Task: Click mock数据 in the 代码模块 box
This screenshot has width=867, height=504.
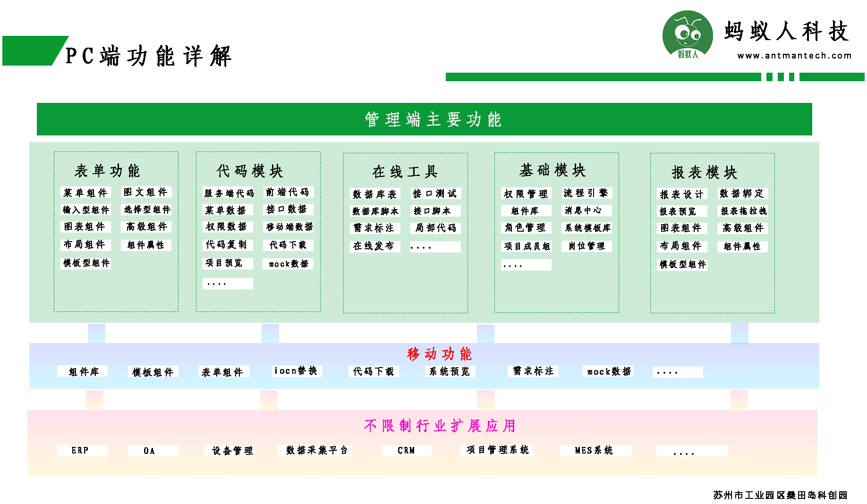Action: click(288, 264)
